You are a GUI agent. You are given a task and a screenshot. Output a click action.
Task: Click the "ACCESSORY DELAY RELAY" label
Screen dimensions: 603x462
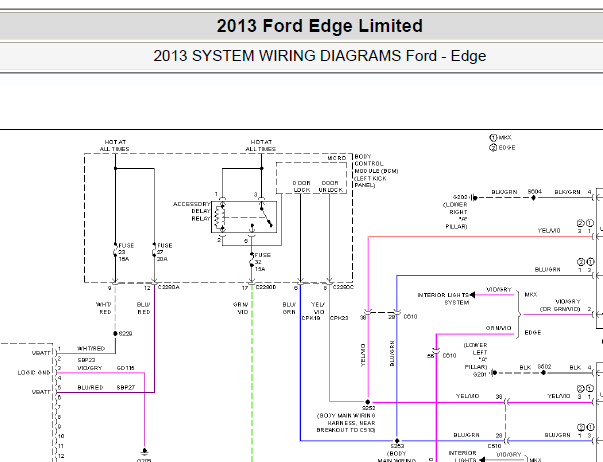(x=192, y=211)
